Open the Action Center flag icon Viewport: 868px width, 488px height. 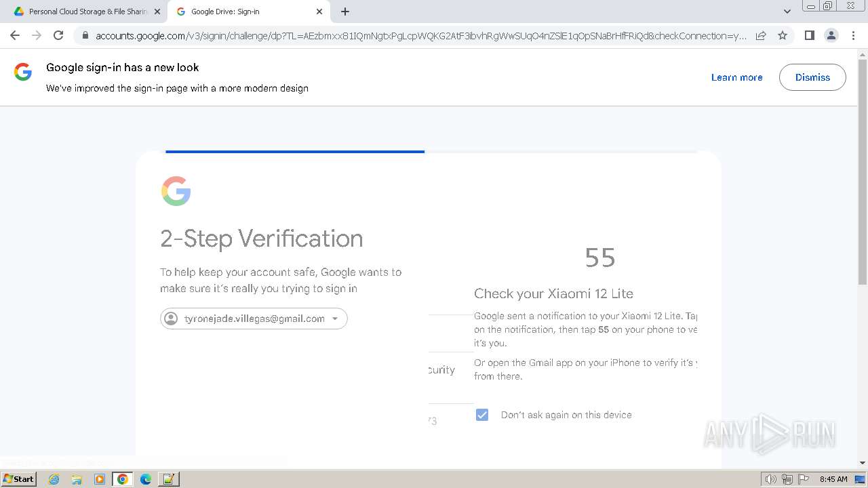[x=804, y=479]
